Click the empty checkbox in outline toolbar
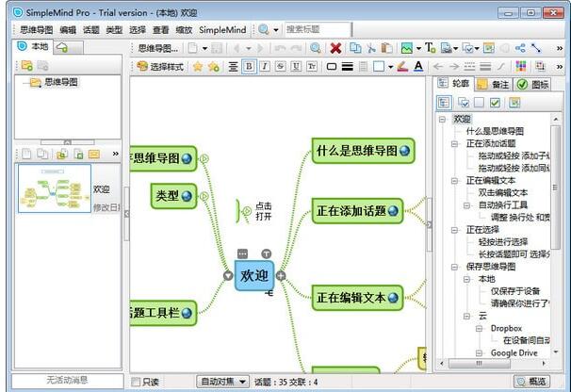The width and height of the screenshot is (571, 392). [479, 103]
